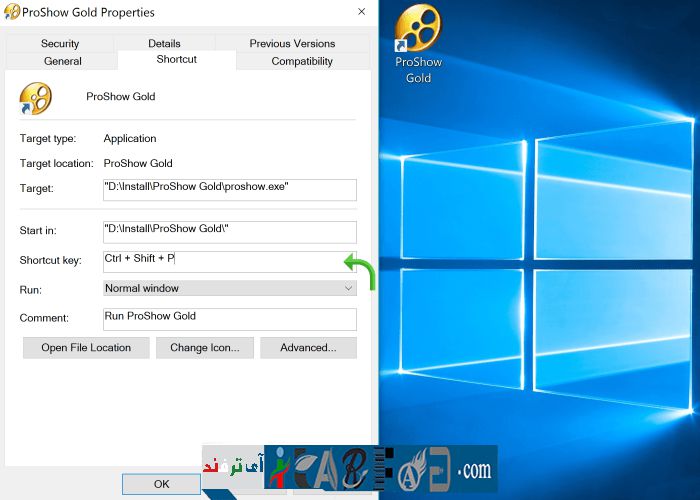Select the General tab
This screenshot has height=500, width=700.
point(62,61)
